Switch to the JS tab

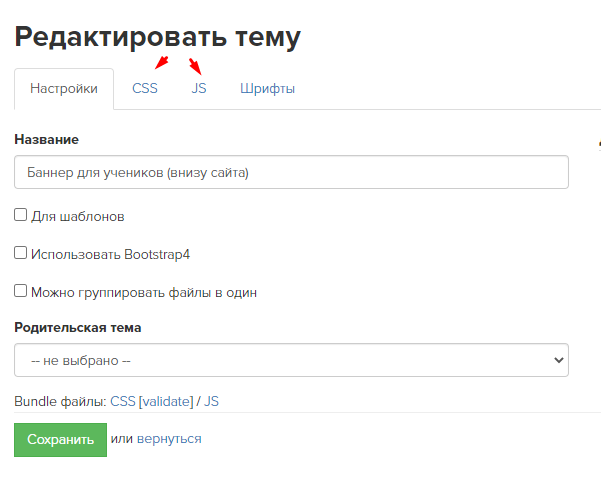tap(199, 89)
